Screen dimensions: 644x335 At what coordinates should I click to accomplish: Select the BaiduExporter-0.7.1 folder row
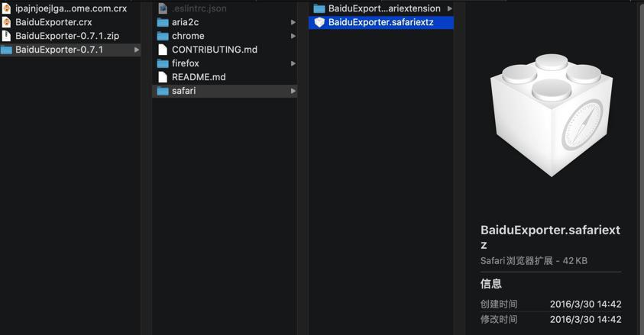tap(59, 50)
